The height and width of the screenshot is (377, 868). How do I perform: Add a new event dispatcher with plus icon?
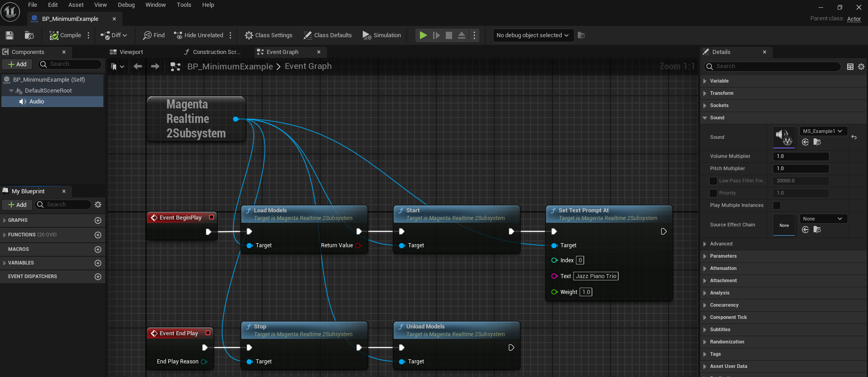[98, 277]
